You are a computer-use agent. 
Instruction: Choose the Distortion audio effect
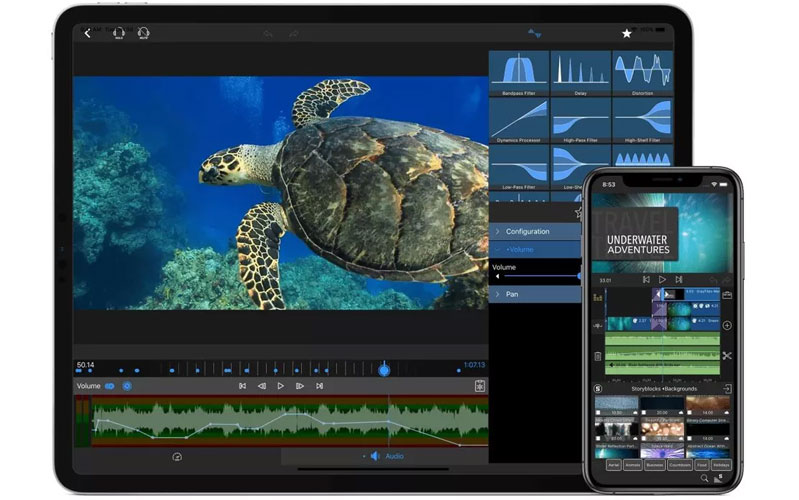(x=642, y=73)
